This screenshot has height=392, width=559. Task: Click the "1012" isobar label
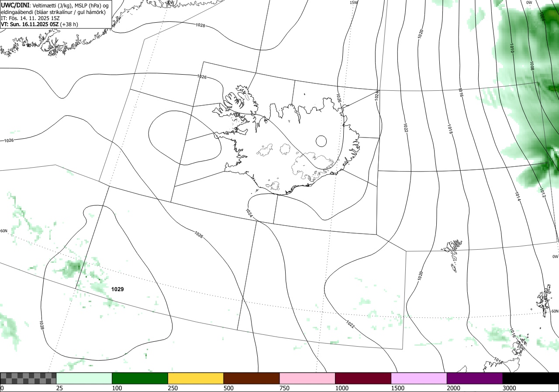(542, 193)
